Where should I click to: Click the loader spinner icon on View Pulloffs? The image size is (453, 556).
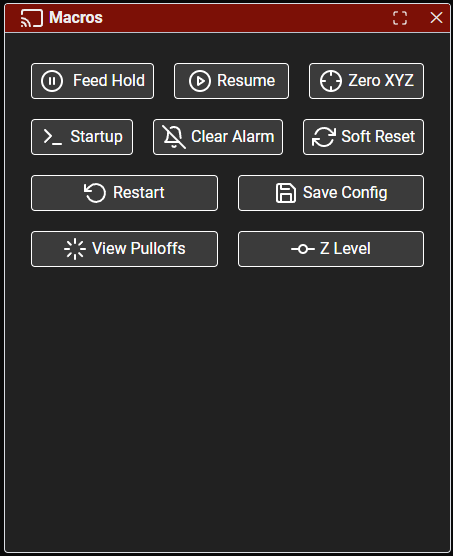point(75,249)
